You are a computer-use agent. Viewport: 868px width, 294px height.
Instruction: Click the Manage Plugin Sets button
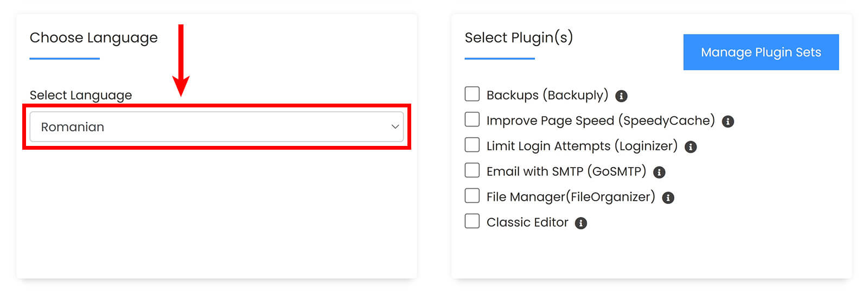761,52
